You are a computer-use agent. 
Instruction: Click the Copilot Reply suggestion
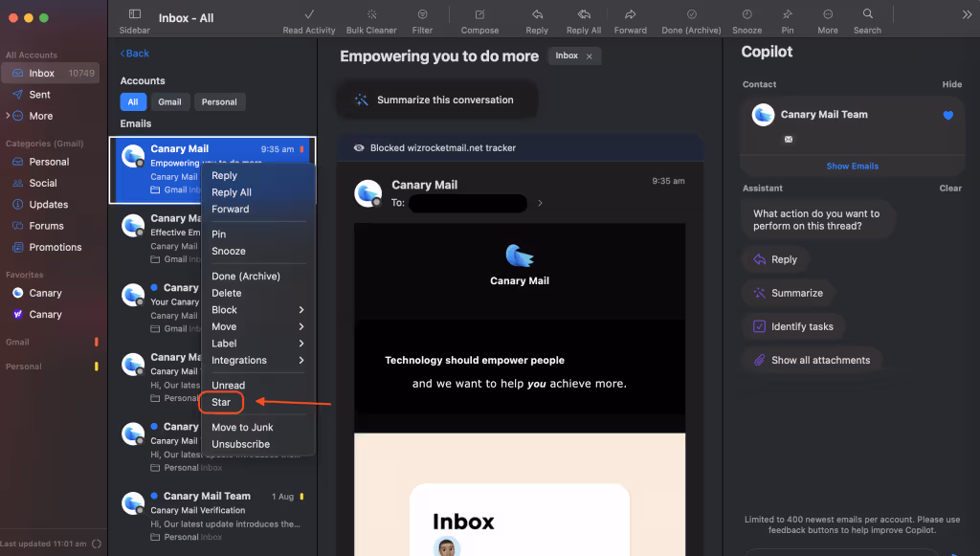click(775, 259)
